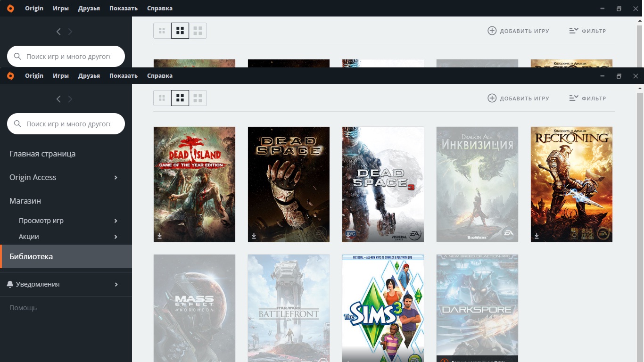Open the Справка menu in the front window
Viewport: 644px width, 362px height.
[x=160, y=76]
